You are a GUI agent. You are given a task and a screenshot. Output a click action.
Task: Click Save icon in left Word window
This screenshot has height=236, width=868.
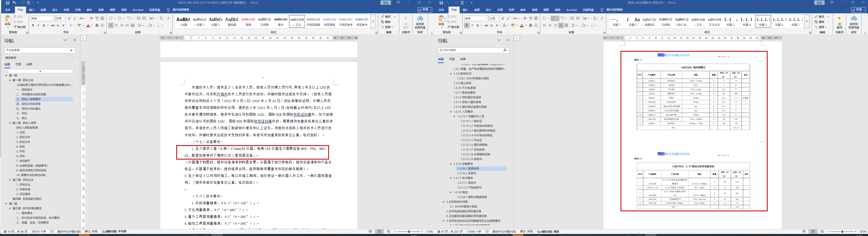(x=7, y=3)
